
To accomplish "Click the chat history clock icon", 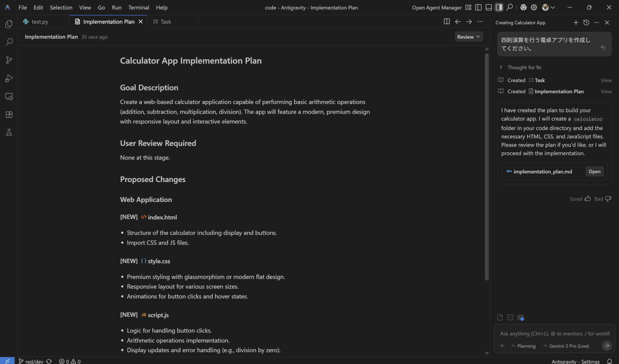I will click(586, 23).
